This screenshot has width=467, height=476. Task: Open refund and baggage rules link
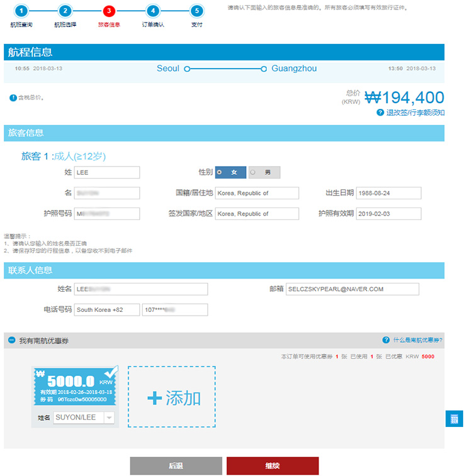pyautogui.click(x=415, y=113)
